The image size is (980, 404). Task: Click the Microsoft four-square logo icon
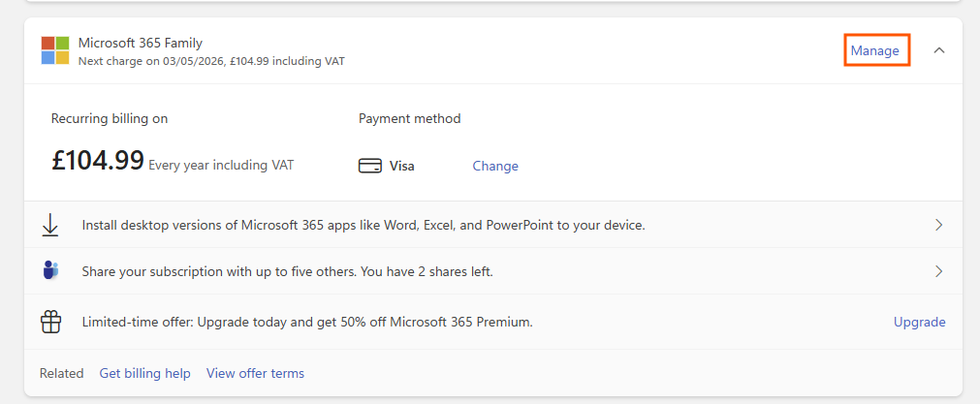click(55, 50)
